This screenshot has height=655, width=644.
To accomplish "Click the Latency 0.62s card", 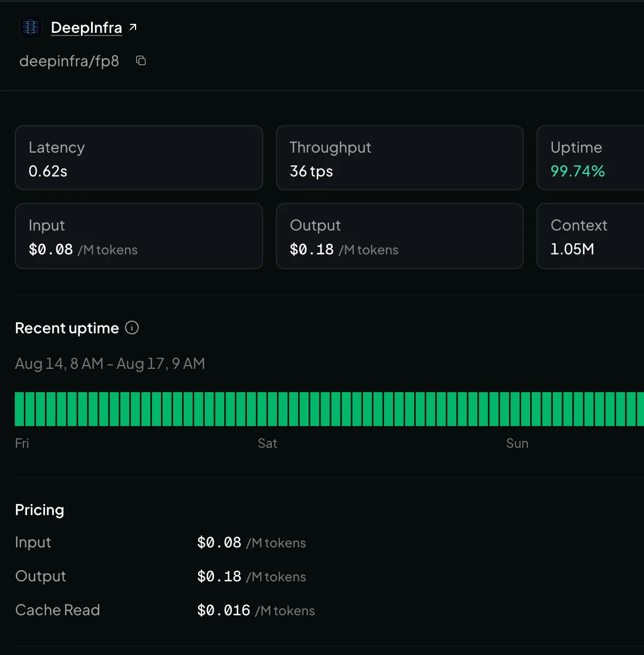I will click(139, 158).
